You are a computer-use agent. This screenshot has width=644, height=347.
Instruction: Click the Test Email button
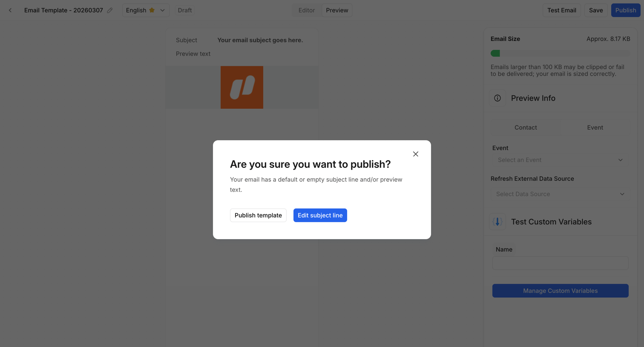pos(562,10)
